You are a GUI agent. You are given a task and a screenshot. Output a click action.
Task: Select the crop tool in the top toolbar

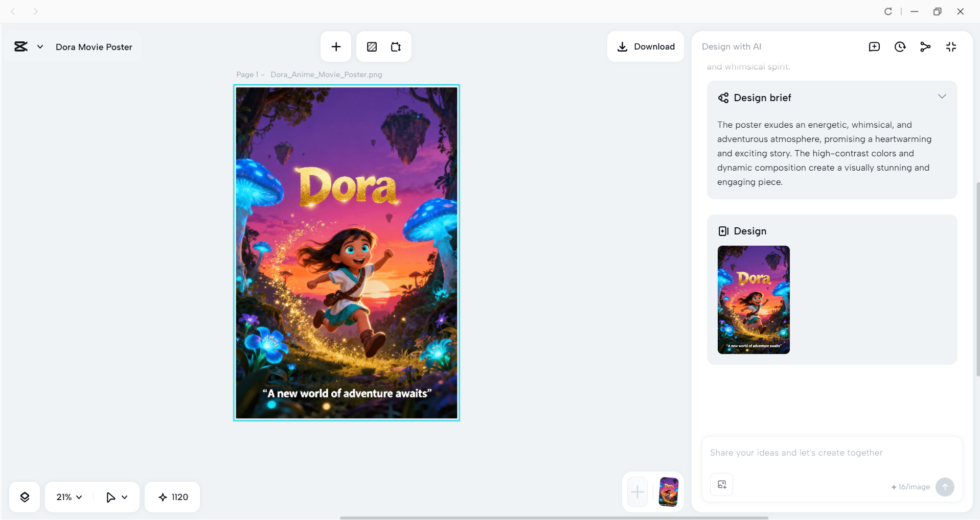coord(396,46)
